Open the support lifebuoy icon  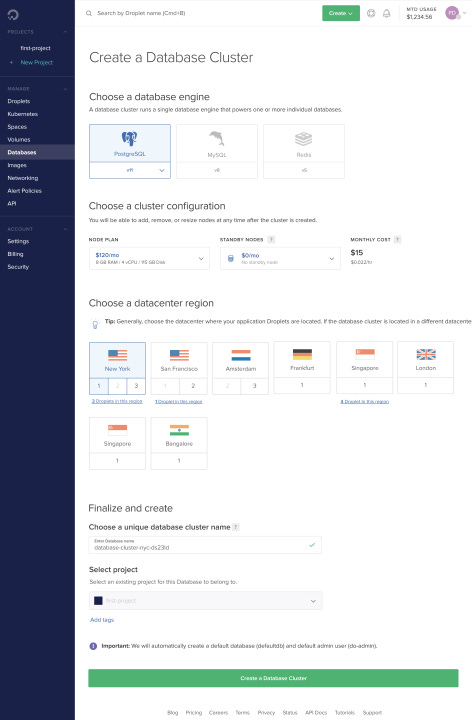tap(371, 13)
